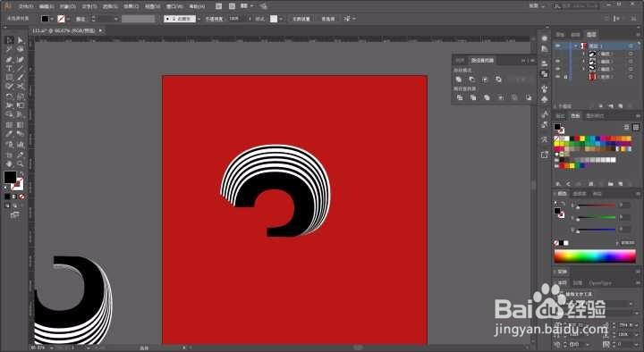This screenshot has width=644, height=352.
Task: Select the Pen tool
Action: tap(10, 60)
